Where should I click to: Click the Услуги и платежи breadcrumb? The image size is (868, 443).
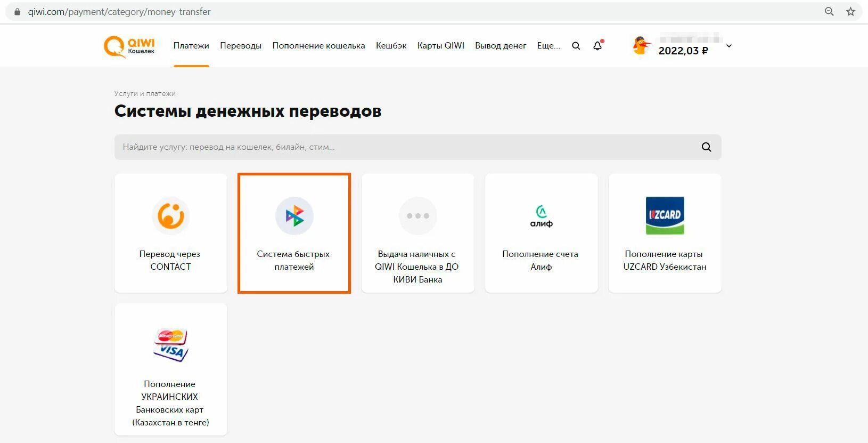click(x=145, y=93)
